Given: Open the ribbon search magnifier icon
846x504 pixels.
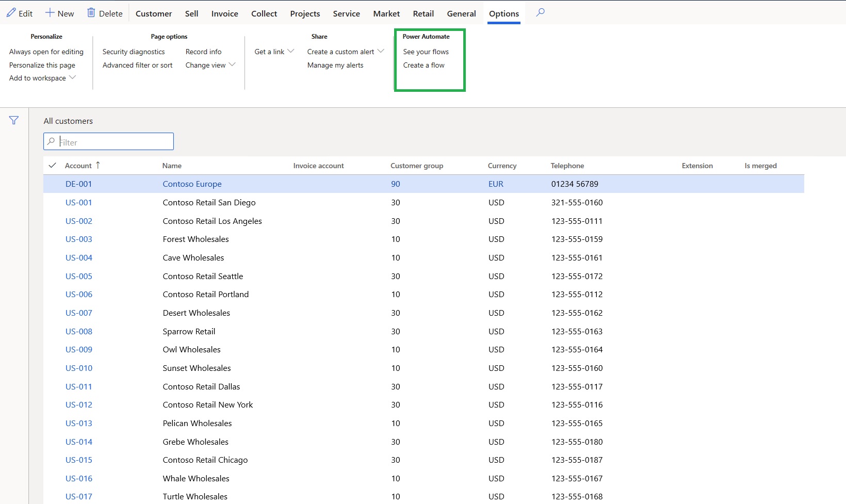Looking at the screenshot, I should point(540,12).
